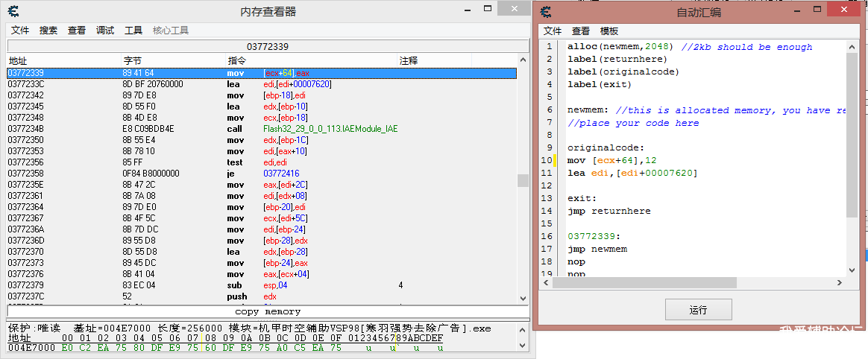Click script editor horizontal scroll right arrow
This screenshot has height=359, width=868.
tap(840, 283)
